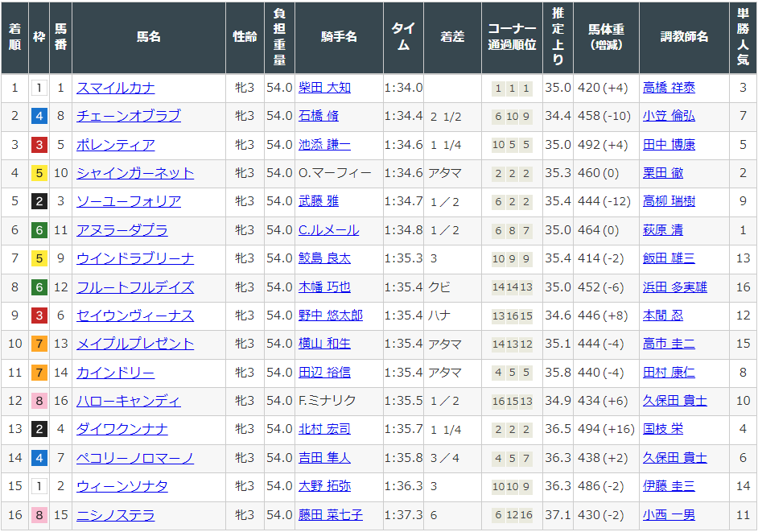This screenshot has height=532, width=758.
Task: Open メイプルプレゼント horse page
Action: [x=135, y=344]
